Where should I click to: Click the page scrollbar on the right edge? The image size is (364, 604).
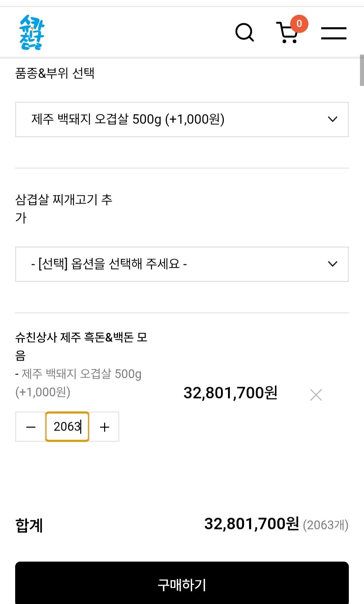(362, 70)
